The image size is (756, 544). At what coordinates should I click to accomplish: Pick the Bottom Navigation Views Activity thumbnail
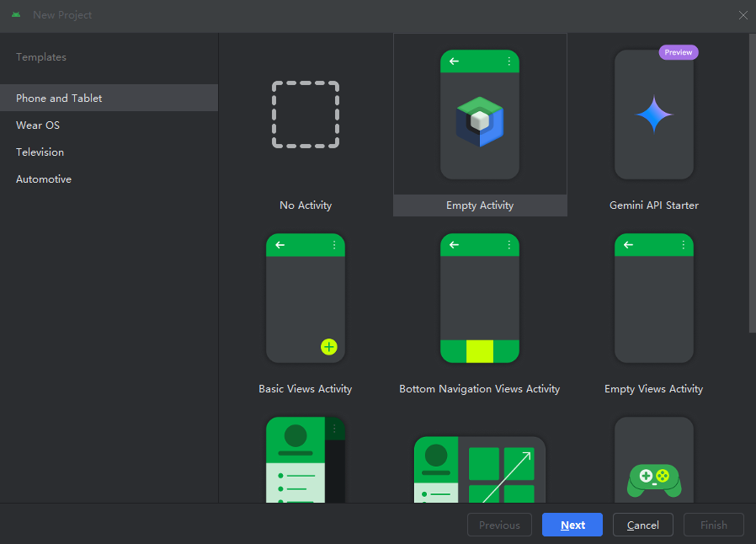pyautogui.click(x=480, y=298)
